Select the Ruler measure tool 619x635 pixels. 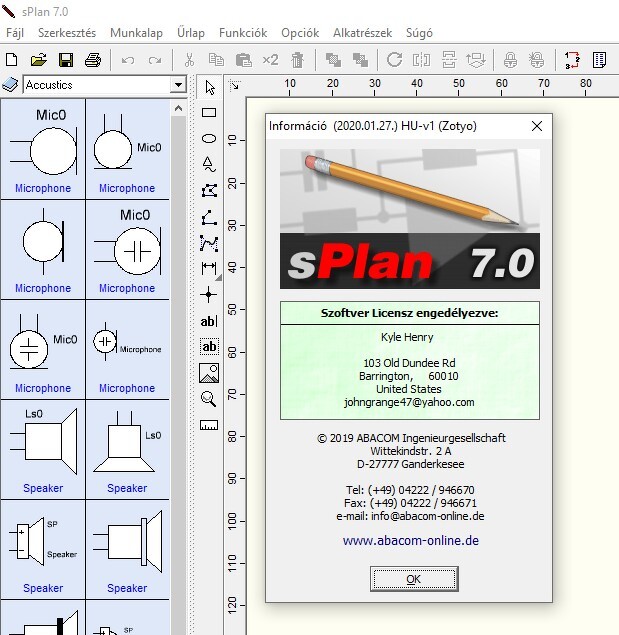click(x=209, y=425)
